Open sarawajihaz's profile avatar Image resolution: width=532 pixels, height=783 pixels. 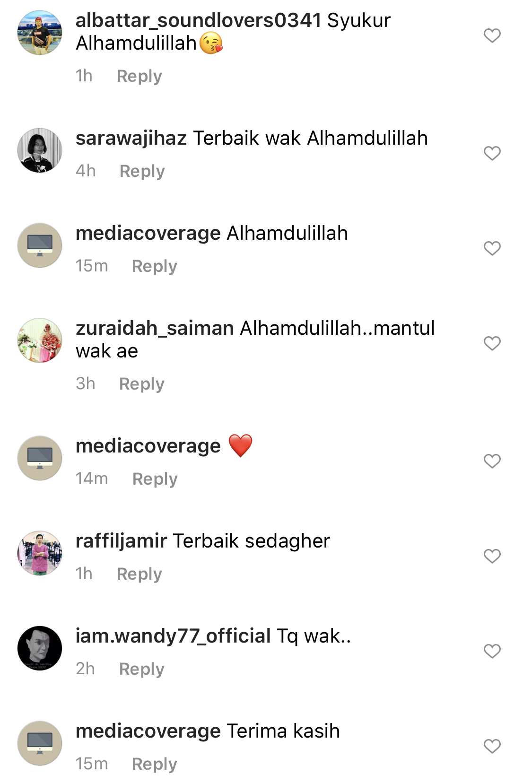pyautogui.click(x=40, y=150)
